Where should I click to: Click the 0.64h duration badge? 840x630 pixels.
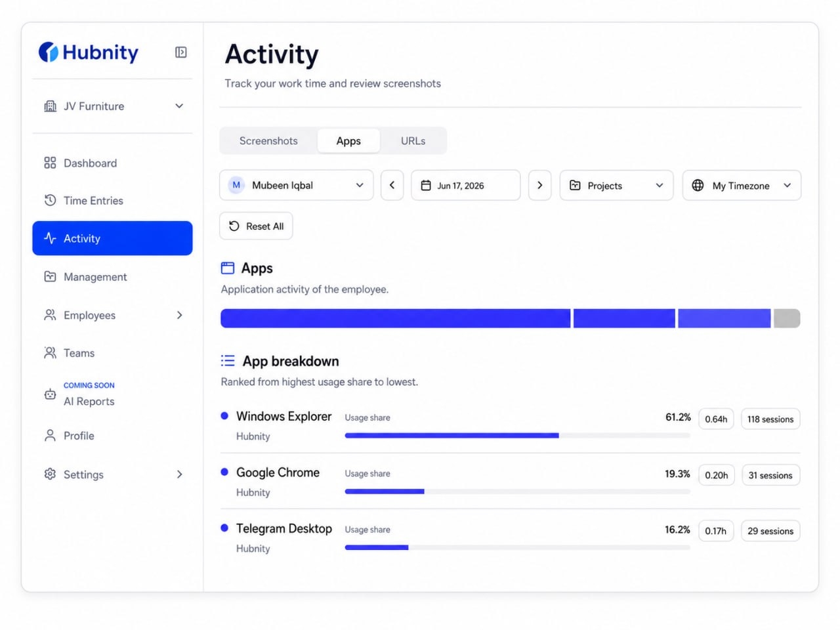pyautogui.click(x=716, y=419)
